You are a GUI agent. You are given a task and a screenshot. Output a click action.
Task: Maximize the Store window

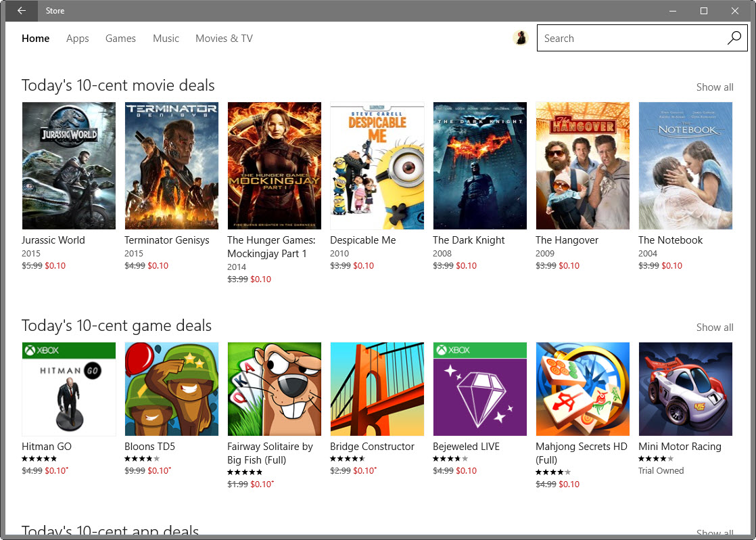click(704, 11)
